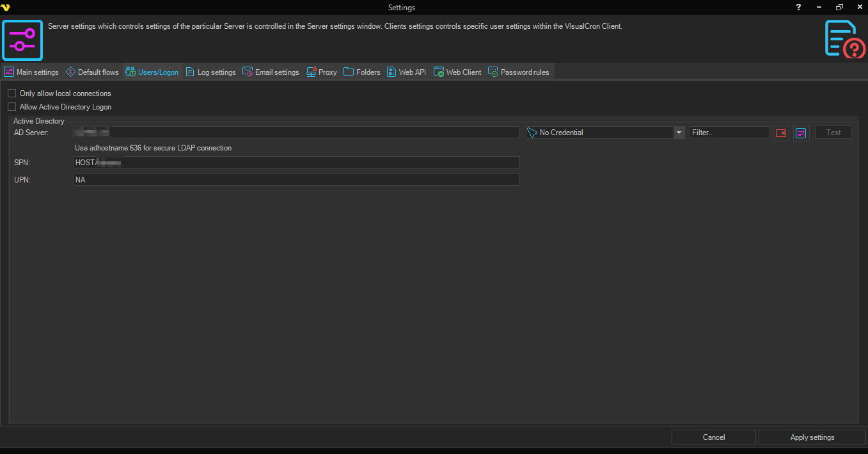Go to Web Client tab
The height and width of the screenshot is (454, 868).
(457, 72)
